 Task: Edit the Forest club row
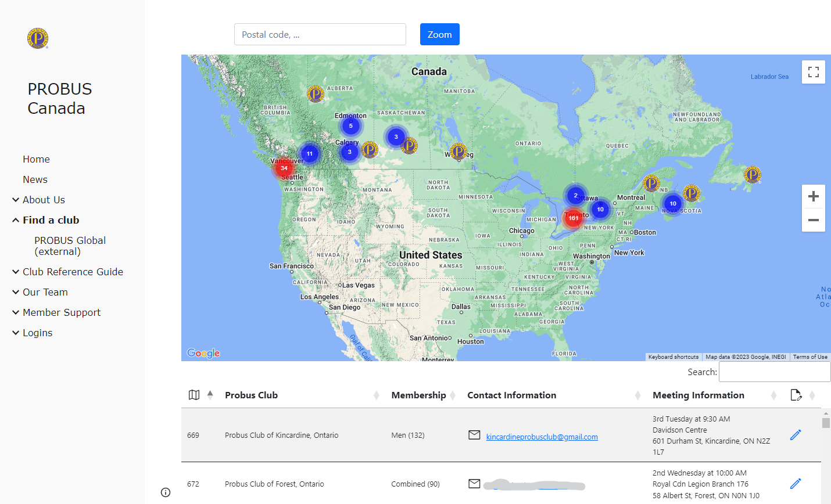pyautogui.click(x=796, y=484)
